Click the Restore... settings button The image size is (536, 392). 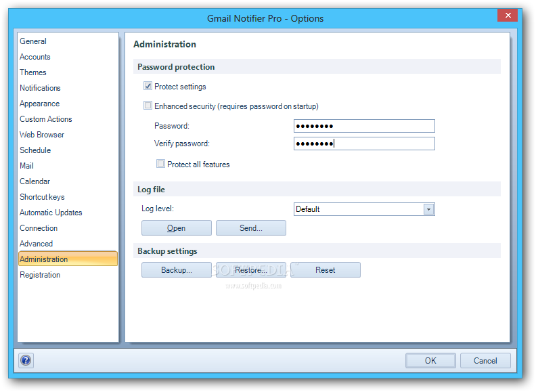251,270
